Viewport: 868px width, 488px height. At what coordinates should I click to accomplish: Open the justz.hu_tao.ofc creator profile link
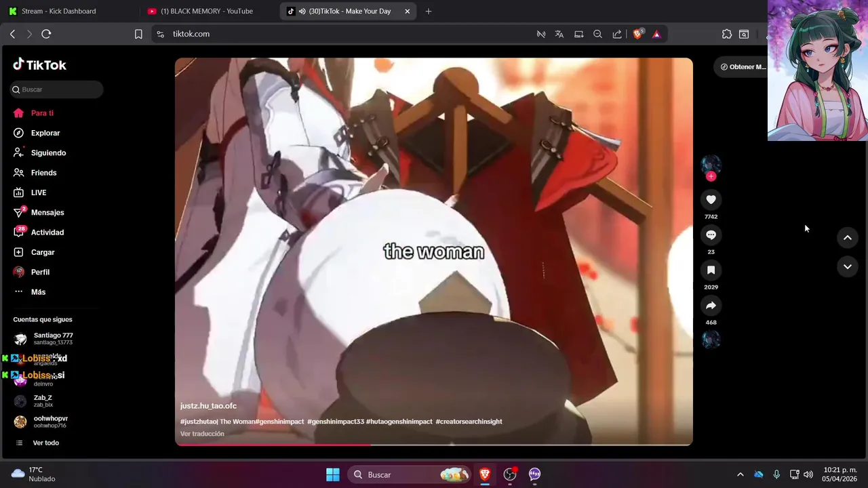click(x=208, y=406)
